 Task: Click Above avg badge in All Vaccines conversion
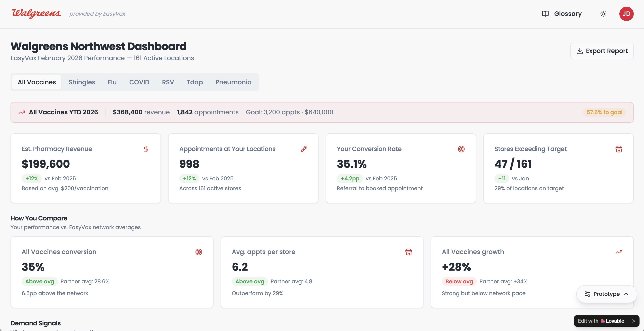coord(40,282)
